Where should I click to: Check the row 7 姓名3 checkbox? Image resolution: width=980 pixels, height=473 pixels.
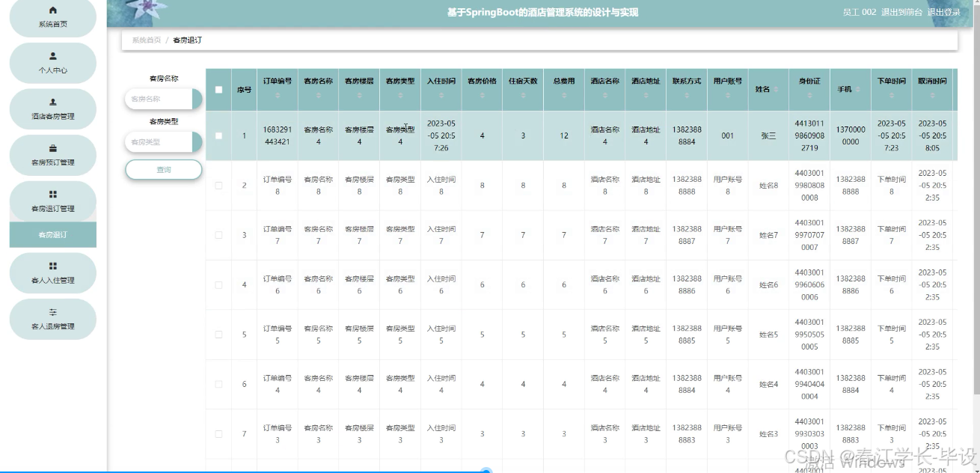pyautogui.click(x=218, y=434)
